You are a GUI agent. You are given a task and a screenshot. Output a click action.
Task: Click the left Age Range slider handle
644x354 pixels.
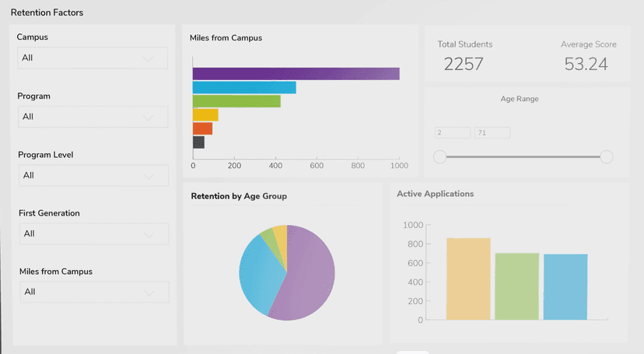pos(440,157)
